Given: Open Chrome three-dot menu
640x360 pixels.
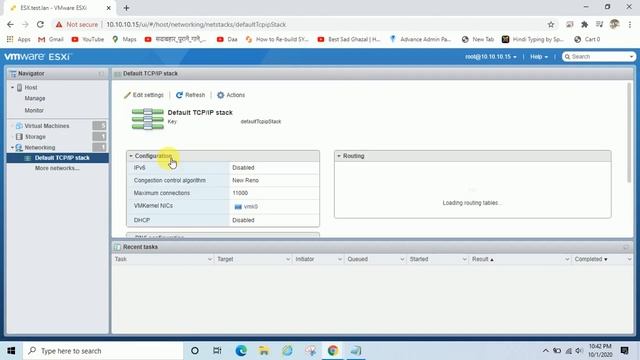Looking at the screenshot, I should (x=630, y=24).
